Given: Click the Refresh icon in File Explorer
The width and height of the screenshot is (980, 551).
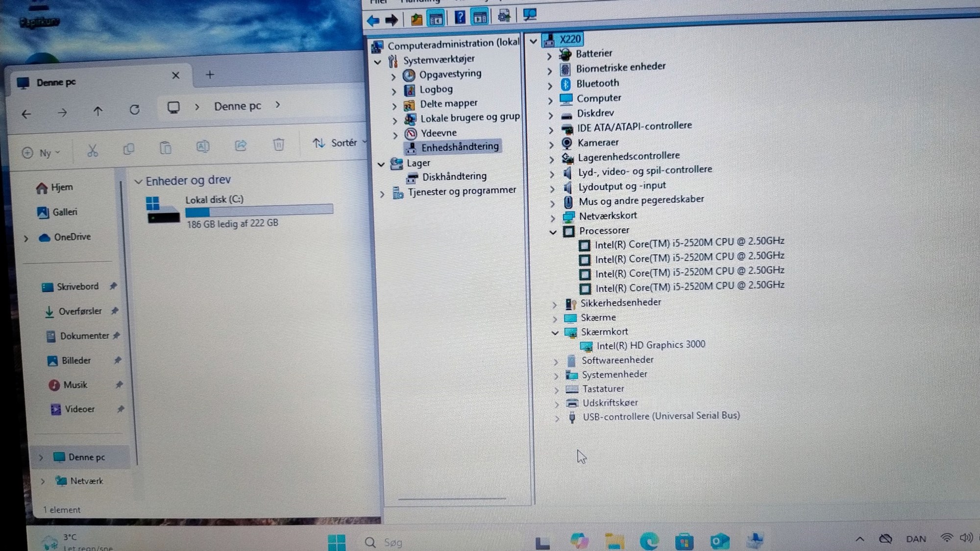Looking at the screenshot, I should coord(135,110).
